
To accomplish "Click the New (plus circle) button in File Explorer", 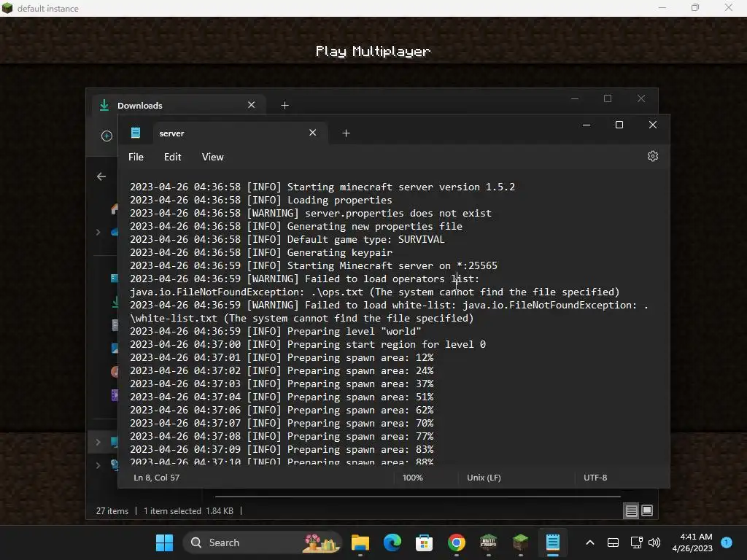I will click(x=107, y=136).
